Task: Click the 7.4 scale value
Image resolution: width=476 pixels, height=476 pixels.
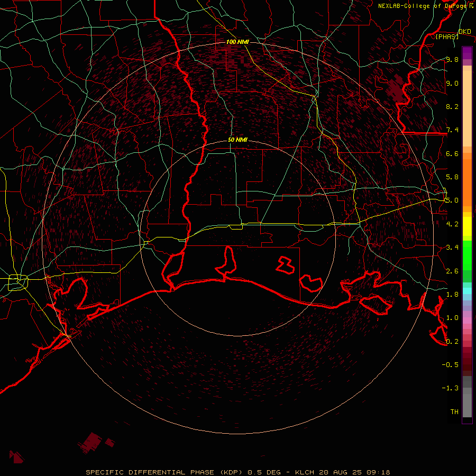Action: pyautogui.click(x=452, y=130)
